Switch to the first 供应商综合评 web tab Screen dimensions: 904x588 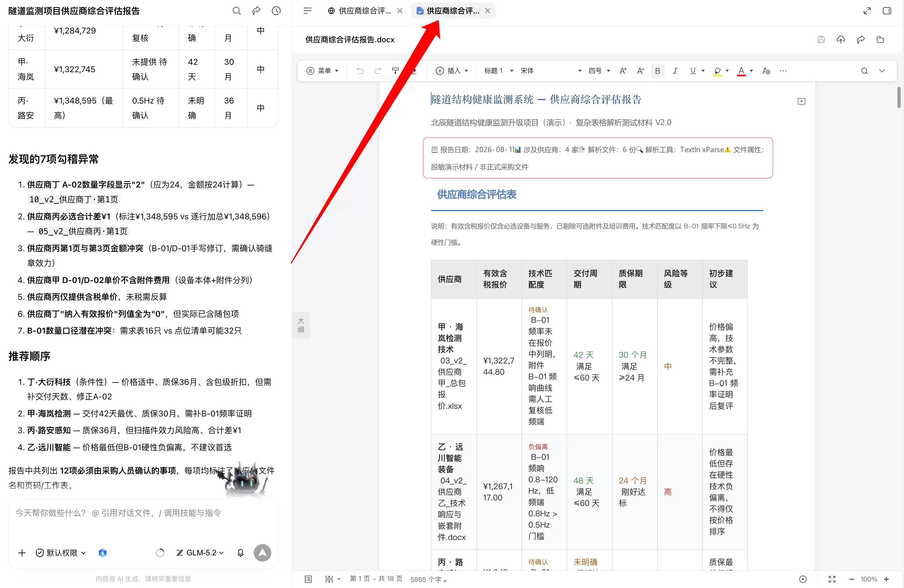(359, 11)
